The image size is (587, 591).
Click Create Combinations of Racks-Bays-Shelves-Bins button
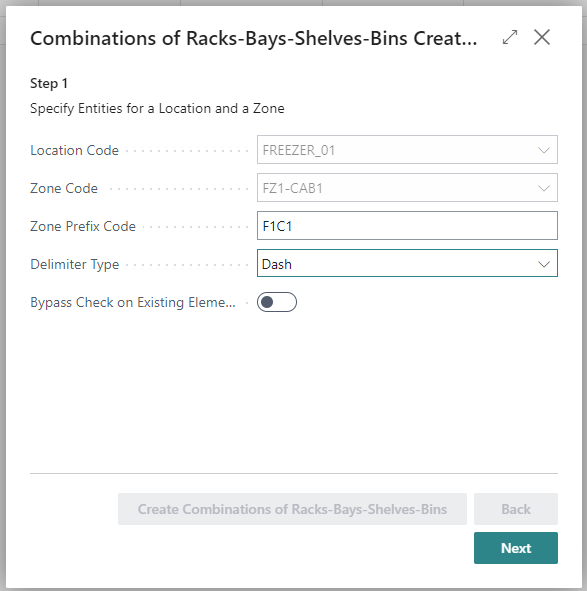pyautogui.click(x=292, y=509)
